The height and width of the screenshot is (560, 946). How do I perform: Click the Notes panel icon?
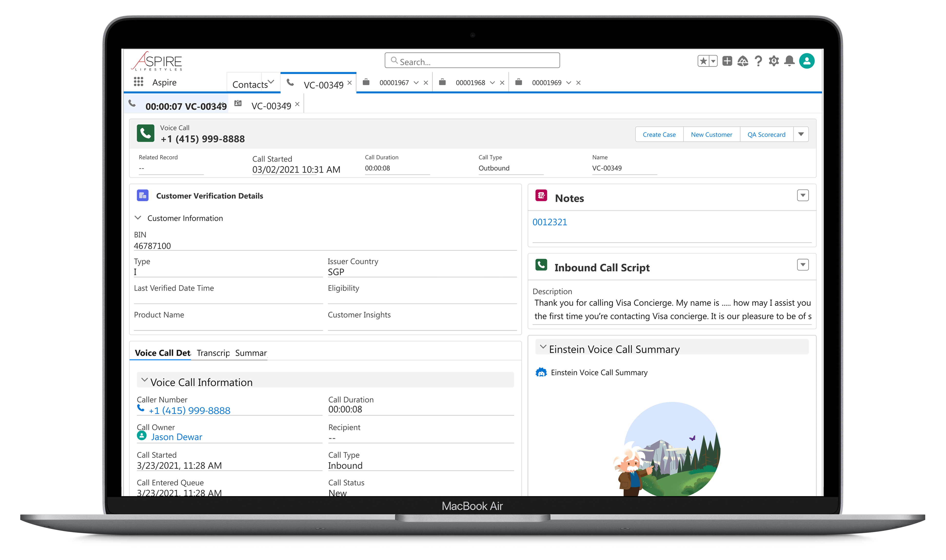(541, 195)
